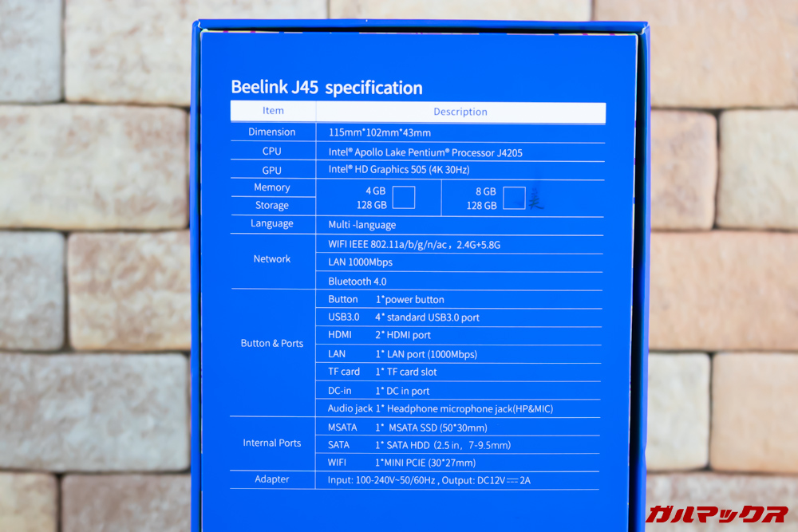The image size is (798, 532).
Task: Select the Description column header
Action: click(459, 111)
